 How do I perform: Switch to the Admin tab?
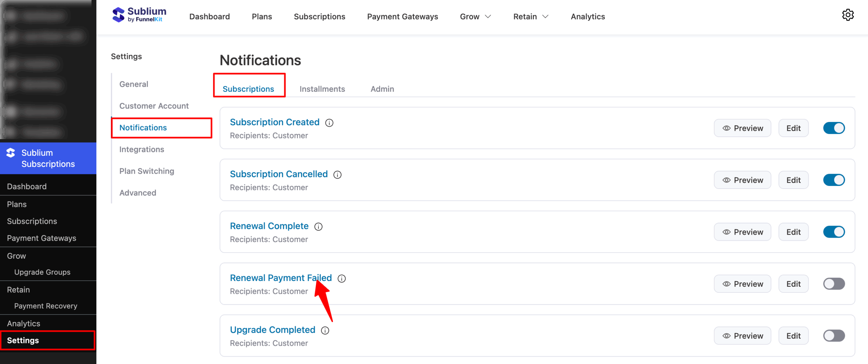pos(382,89)
